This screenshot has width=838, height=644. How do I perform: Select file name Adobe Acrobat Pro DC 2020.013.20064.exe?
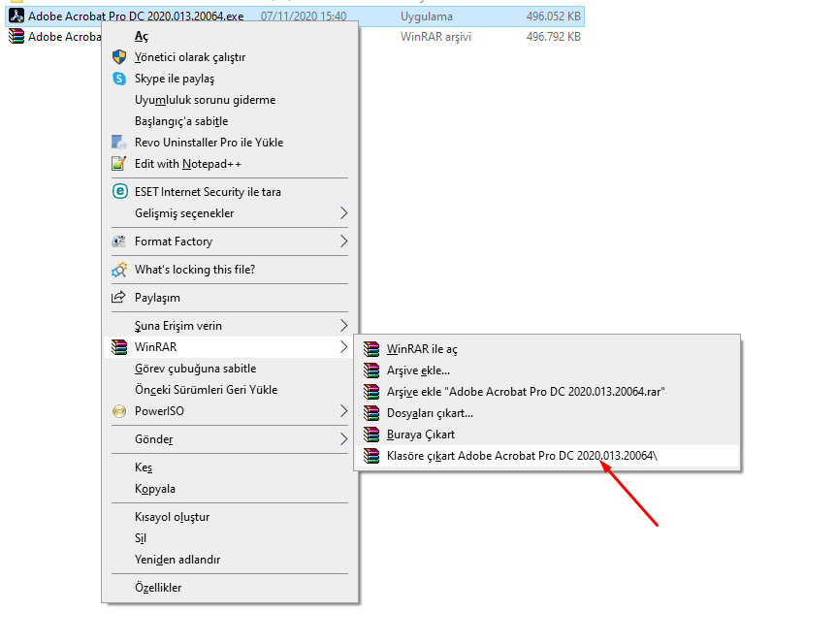[136, 16]
